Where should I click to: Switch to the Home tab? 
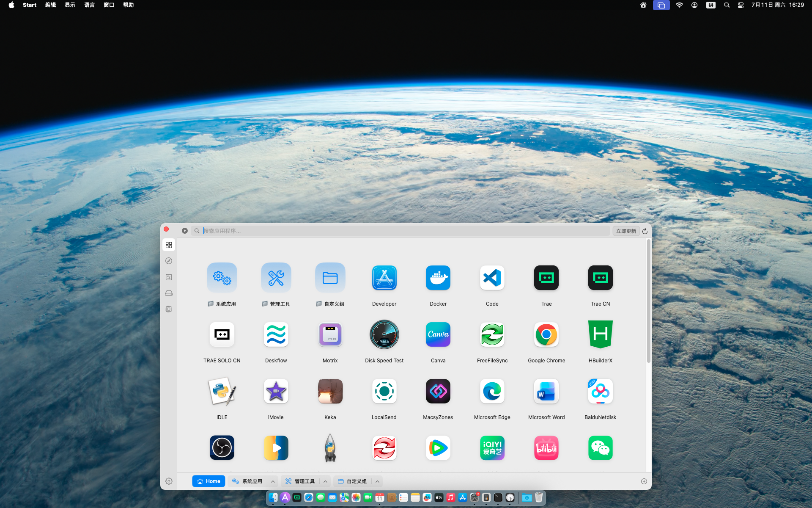pyautogui.click(x=208, y=481)
